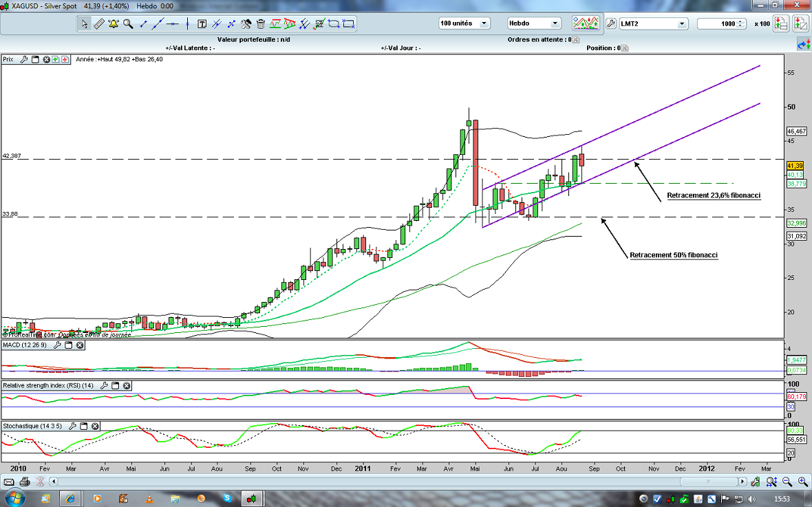Select the text annotation tool
The width and height of the screenshot is (812, 507).
tap(202, 23)
